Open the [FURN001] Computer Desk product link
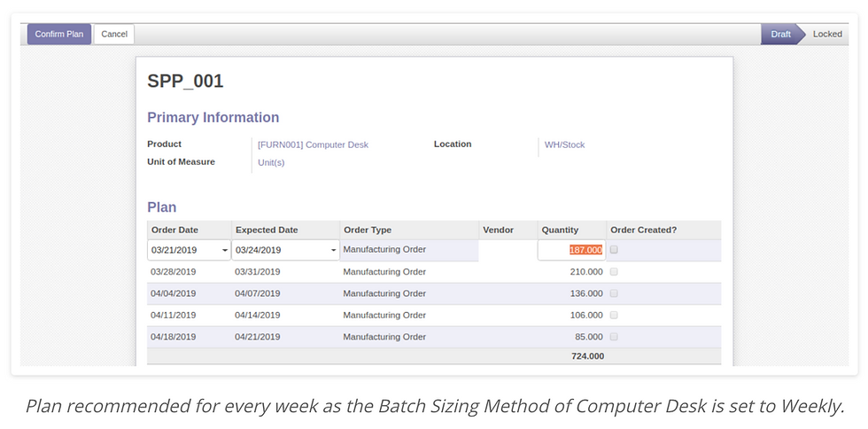 coord(313,144)
